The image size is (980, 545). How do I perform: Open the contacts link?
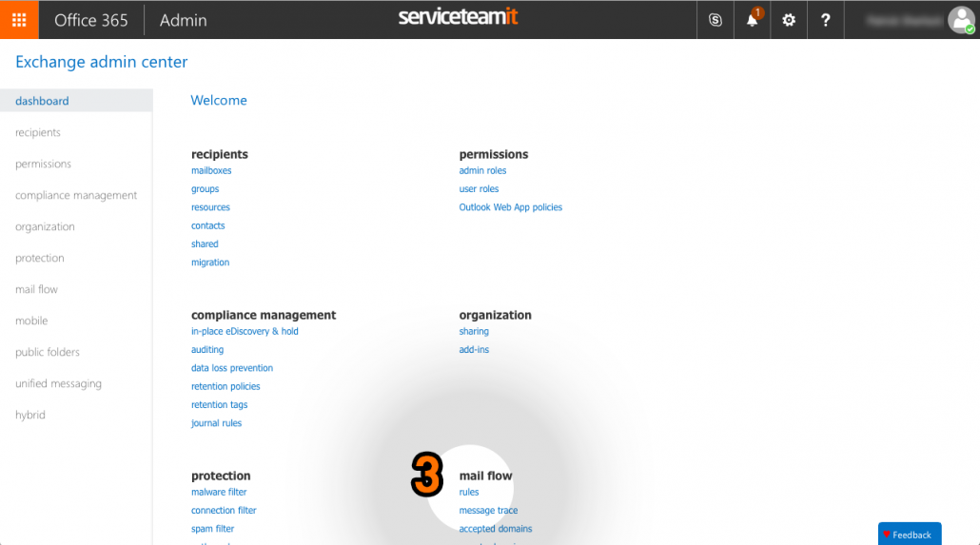pos(208,225)
